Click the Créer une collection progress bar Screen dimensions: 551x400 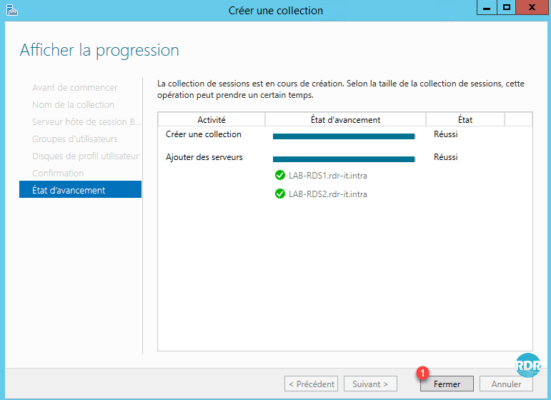[x=344, y=136]
